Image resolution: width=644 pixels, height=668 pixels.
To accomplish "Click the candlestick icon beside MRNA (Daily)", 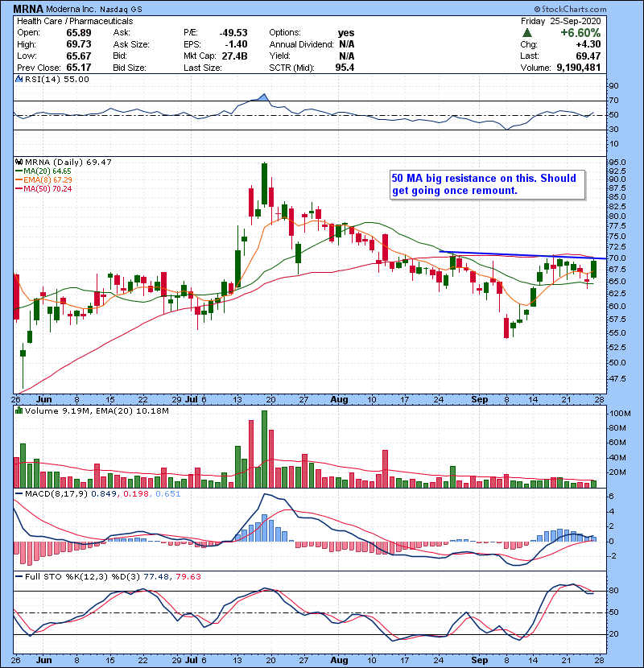I will pos(19,162).
